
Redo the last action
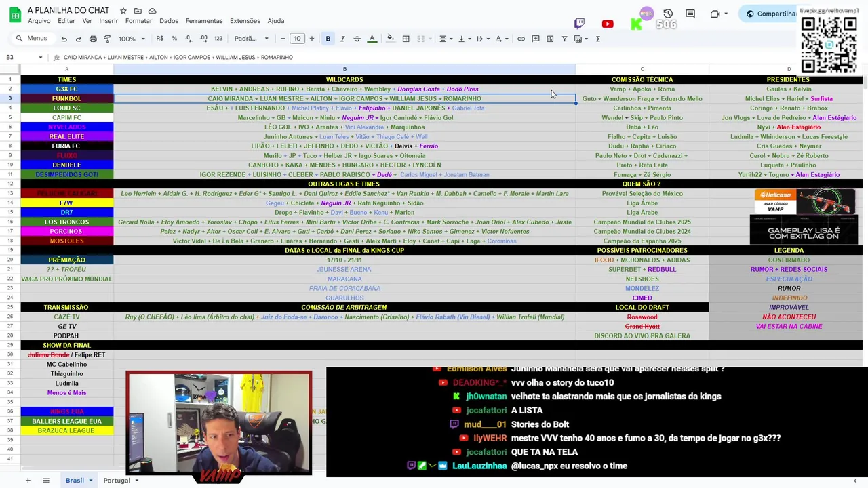[79, 39]
